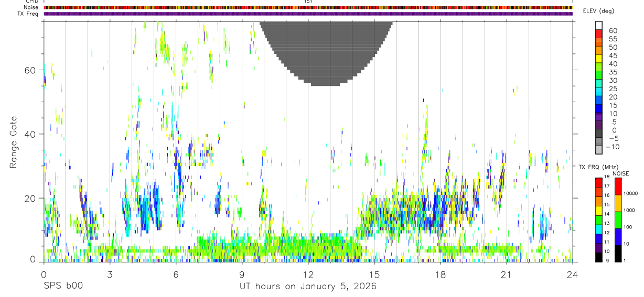Image resolution: width=644 pixels, height=297 pixels.
Task: Click the Range Gate axis label '40'
Action: click(30, 134)
